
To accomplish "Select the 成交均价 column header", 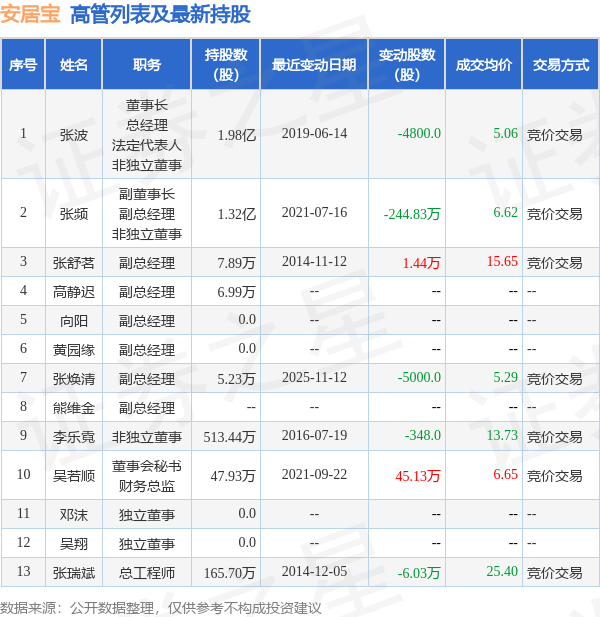I will (x=484, y=65).
